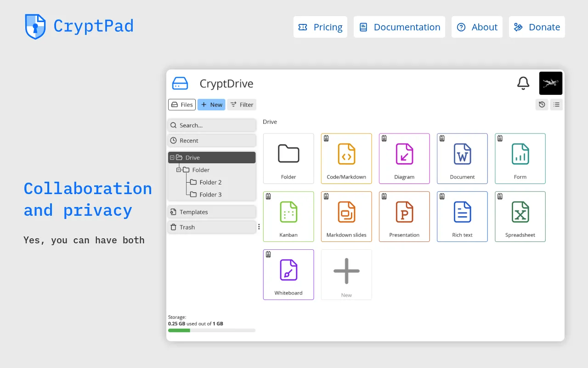Click the owner badge on Form tile
The height and width of the screenshot is (368, 588).
(500, 138)
